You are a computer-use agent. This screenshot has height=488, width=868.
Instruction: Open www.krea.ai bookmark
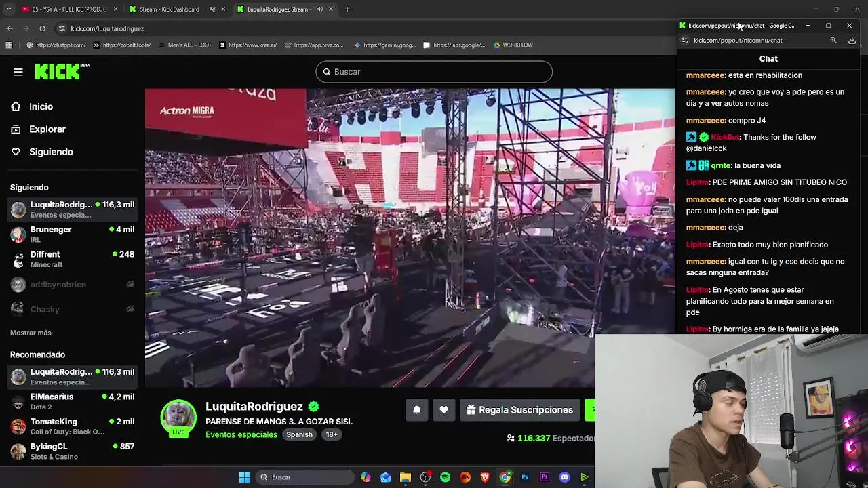coord(248,45)
